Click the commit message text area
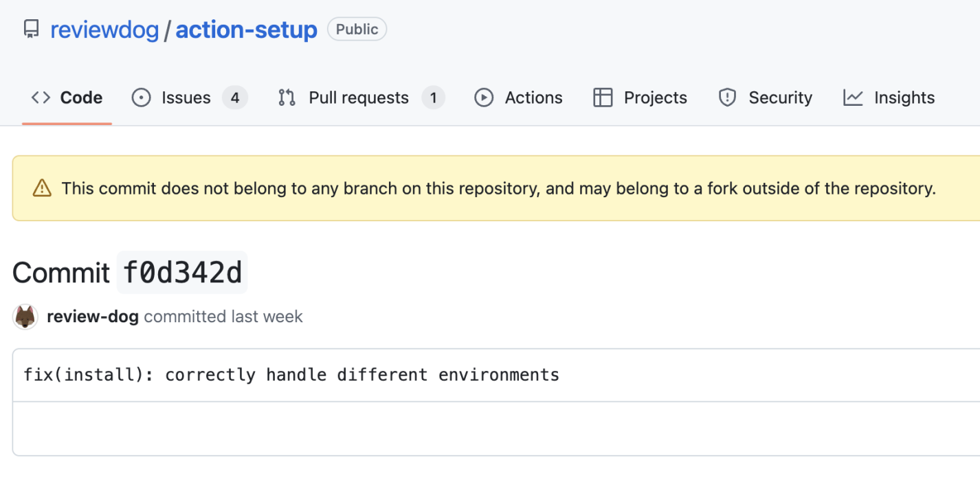The height and width of the screenshot is (481, 980). (x=291, y=374)
